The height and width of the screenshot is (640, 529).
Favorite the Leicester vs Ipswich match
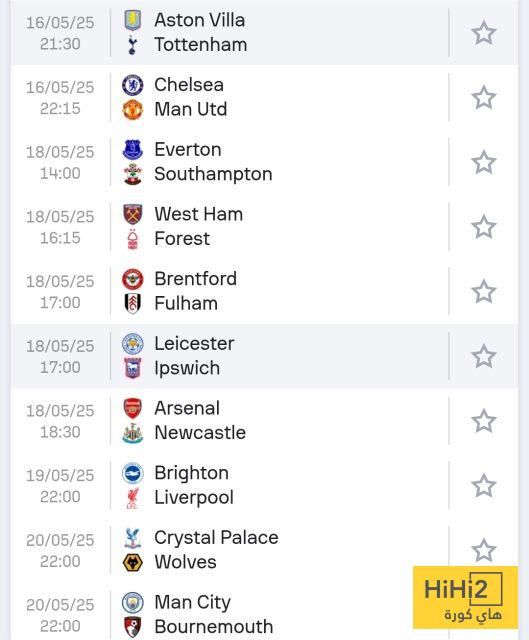484,356
